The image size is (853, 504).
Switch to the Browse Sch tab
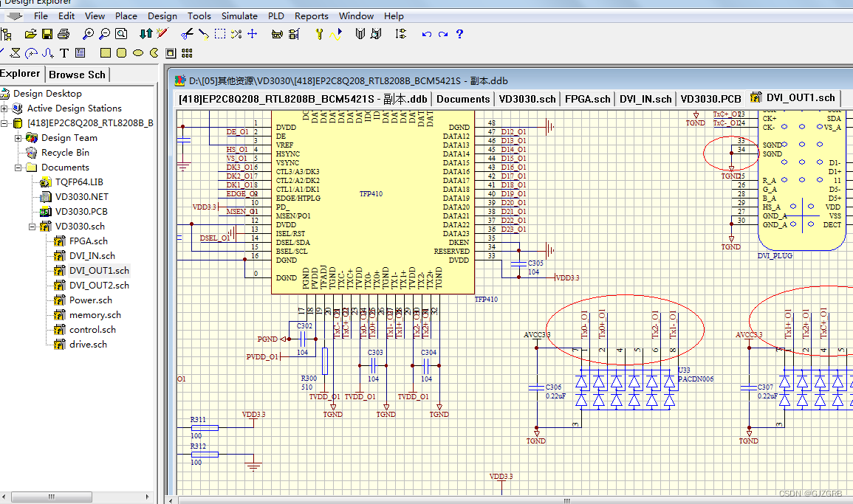click(x=77, y=74)
